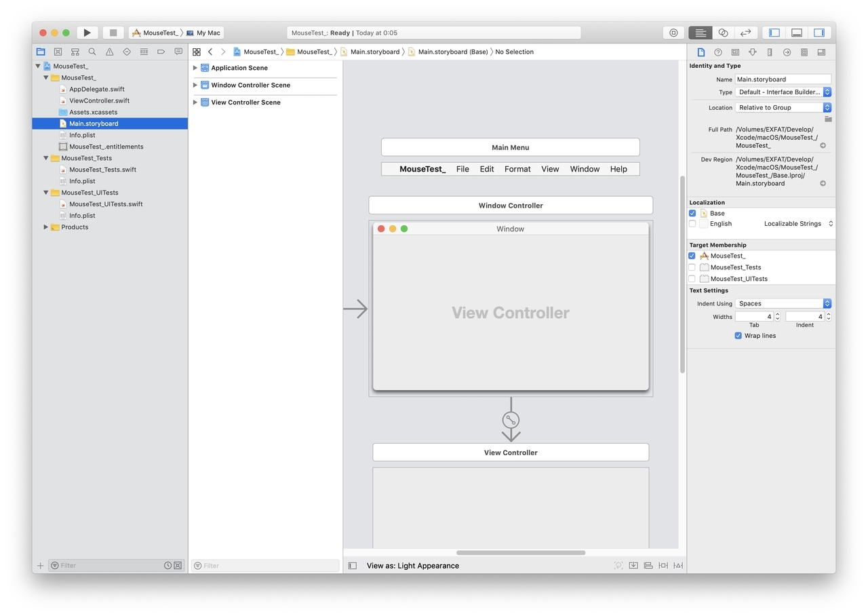Open the Indent Using dropdown
Viewport: 868px width, 616px height.
click(783, 304)
